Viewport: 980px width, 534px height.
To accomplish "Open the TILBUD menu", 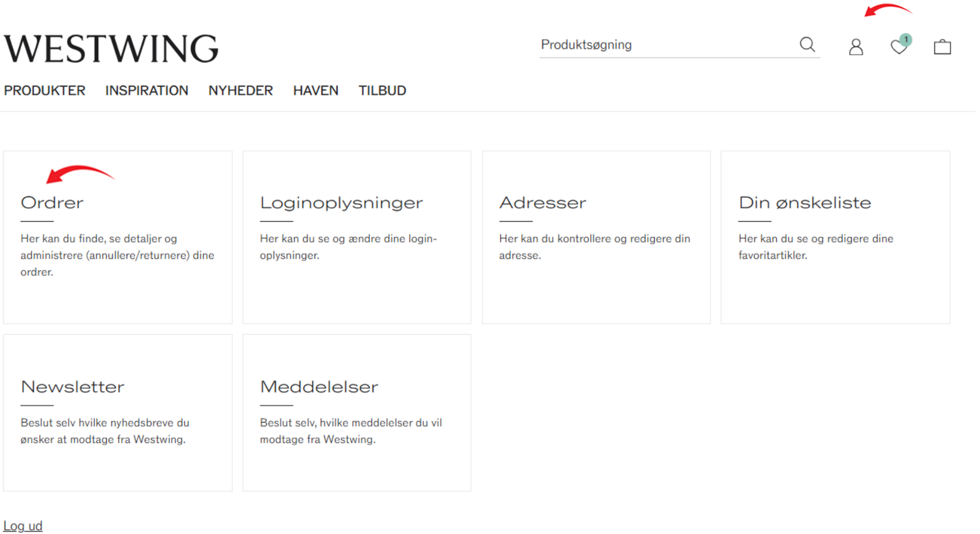I will coord(383,91).
